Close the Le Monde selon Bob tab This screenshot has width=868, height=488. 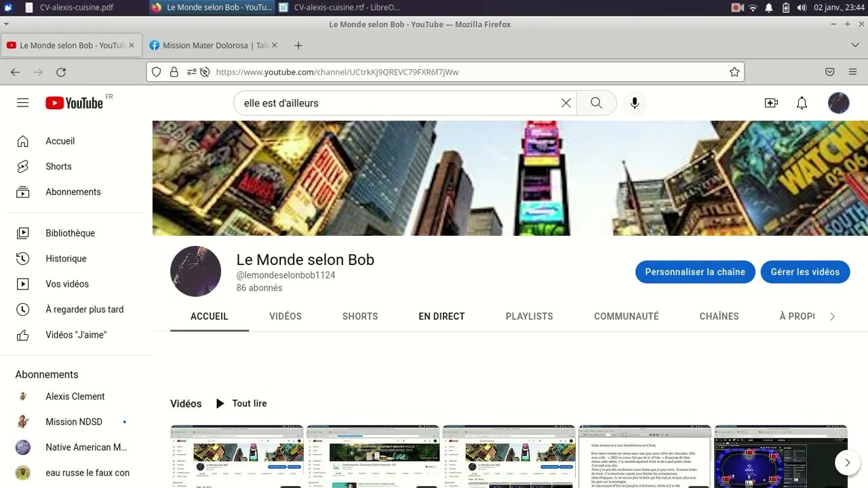tap(132, 45)
